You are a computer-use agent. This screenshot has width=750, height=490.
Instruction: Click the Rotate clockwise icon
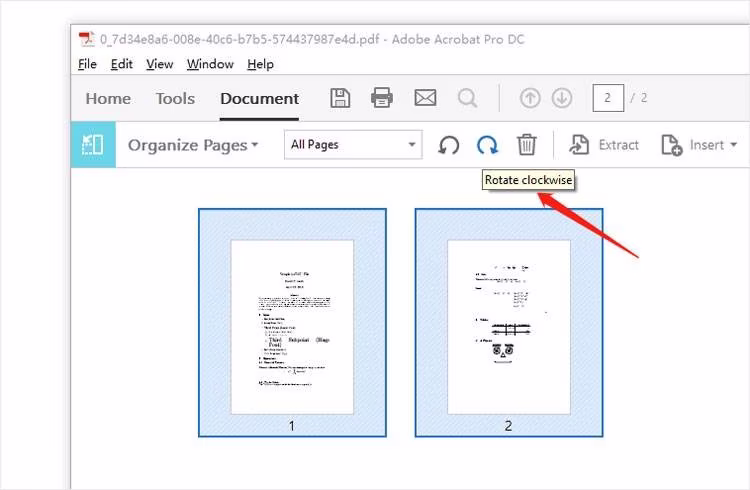pos(487,145)
